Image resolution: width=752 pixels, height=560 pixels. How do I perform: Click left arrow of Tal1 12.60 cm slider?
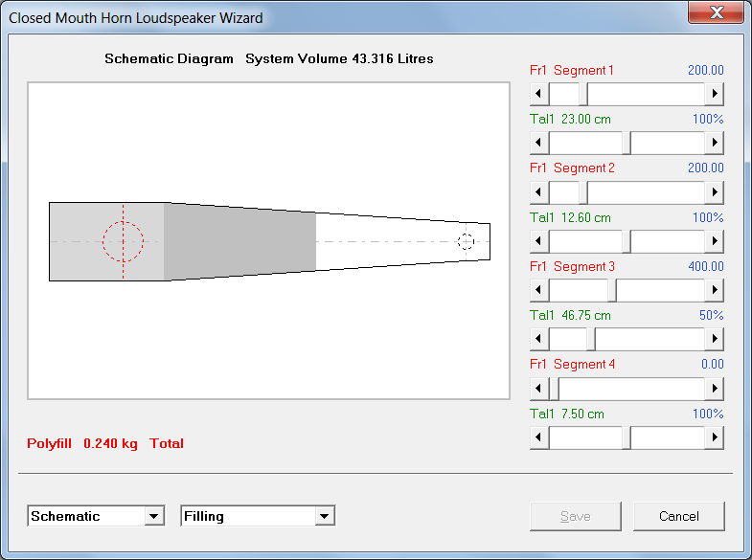(539, 241)
